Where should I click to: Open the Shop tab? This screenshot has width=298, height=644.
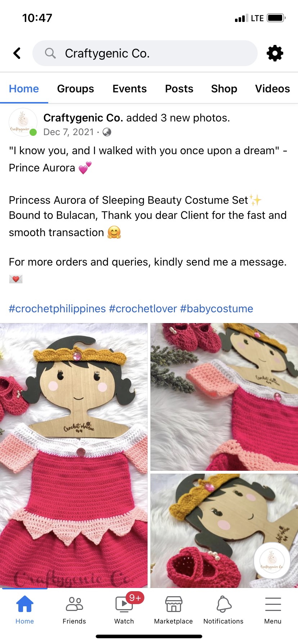pos(224,89)
